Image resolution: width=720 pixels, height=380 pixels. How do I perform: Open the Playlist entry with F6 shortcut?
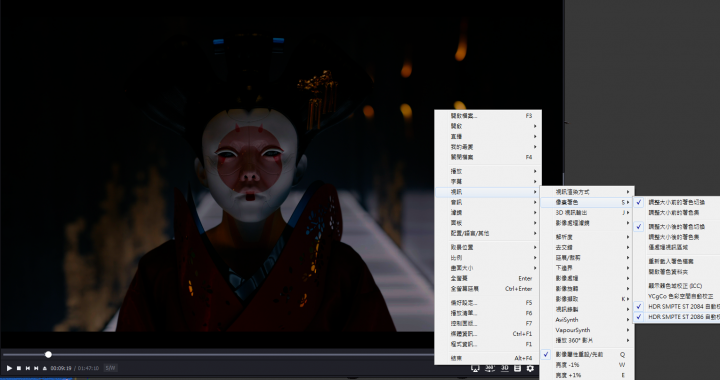[x=488, y=313]
